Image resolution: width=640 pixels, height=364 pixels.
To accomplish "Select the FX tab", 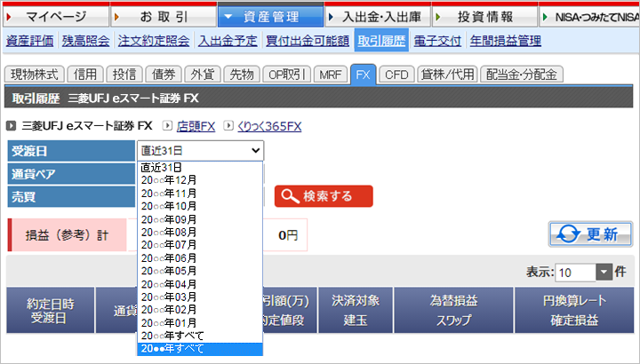I will tap(363, 75).
